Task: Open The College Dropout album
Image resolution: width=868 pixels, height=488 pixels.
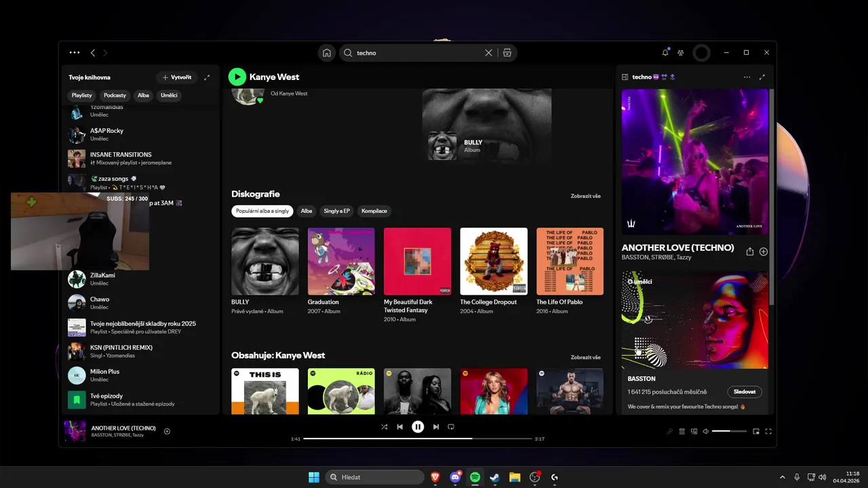Action: coord(494,261)
